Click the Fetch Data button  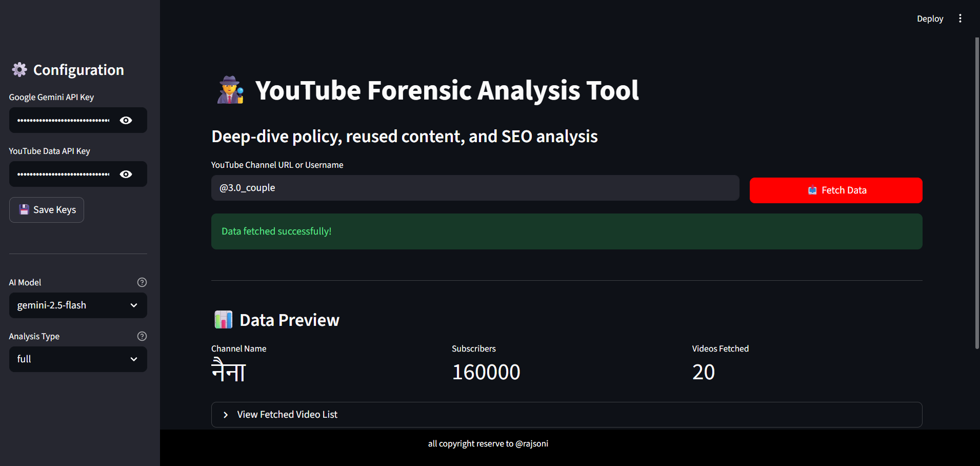coord(835,190)
